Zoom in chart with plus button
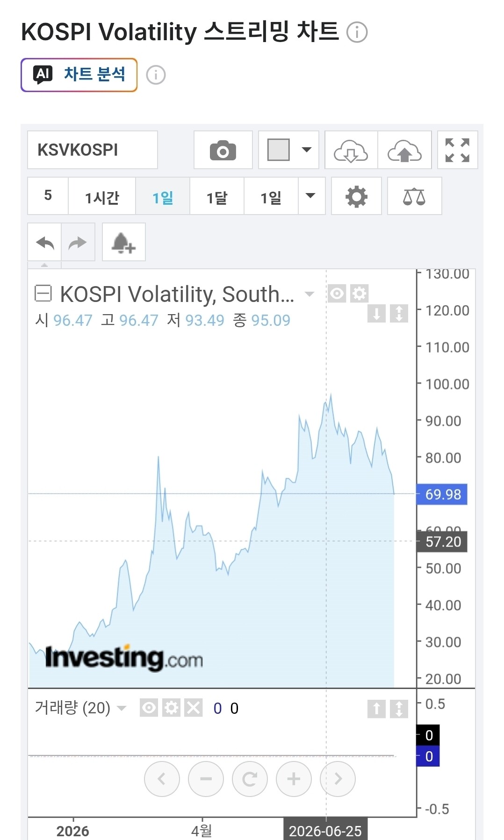The height and width of the screenshot is (840, 504). point(294,779)
